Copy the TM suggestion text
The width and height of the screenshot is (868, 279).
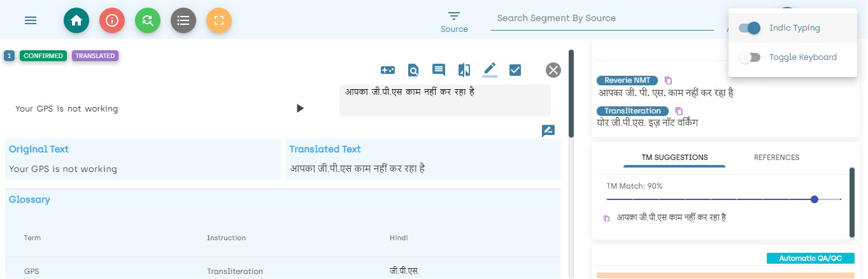[607, 218]
